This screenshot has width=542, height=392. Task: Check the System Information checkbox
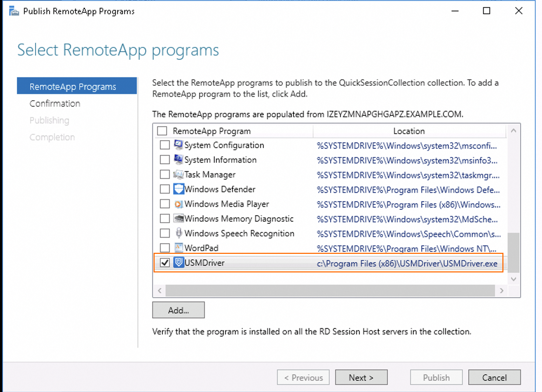click(x=165, y=160)
